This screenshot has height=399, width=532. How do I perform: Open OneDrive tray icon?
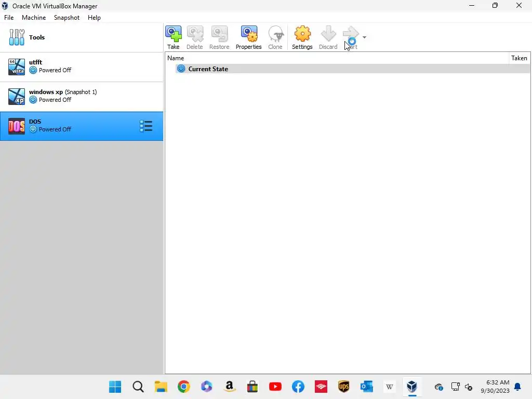(438, 387)
